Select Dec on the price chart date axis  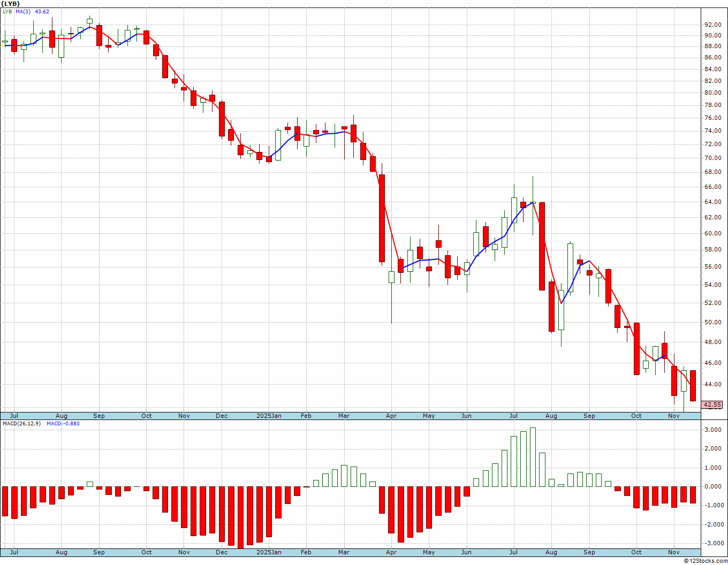pos(222,416)
